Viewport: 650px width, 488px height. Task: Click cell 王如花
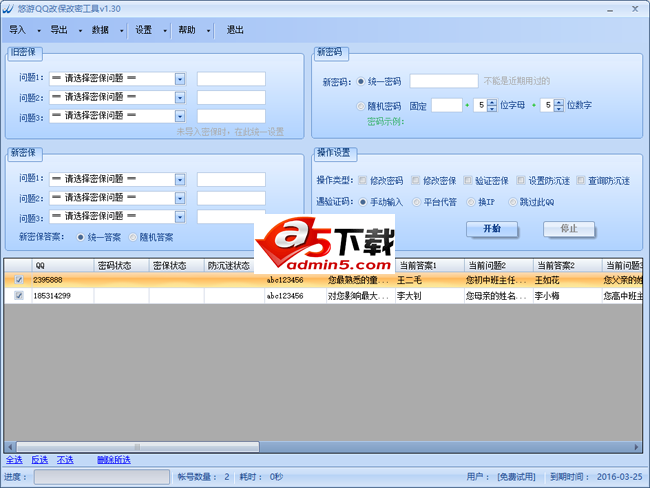(568, 280)
